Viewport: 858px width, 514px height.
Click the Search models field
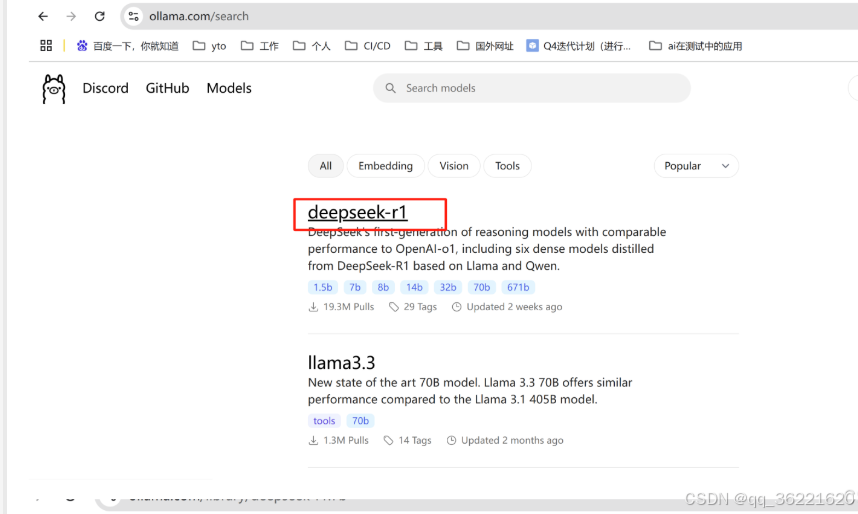(x=532, y=88)
